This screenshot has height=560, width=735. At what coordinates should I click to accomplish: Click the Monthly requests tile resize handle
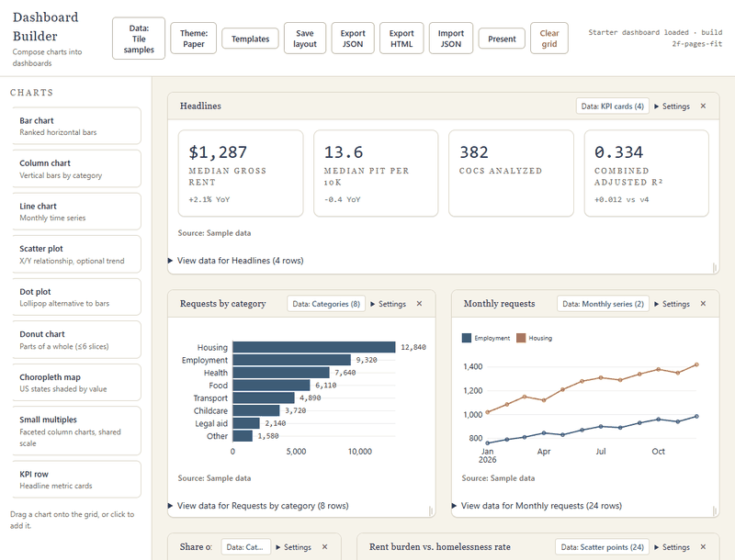click(x=715, y=511)
